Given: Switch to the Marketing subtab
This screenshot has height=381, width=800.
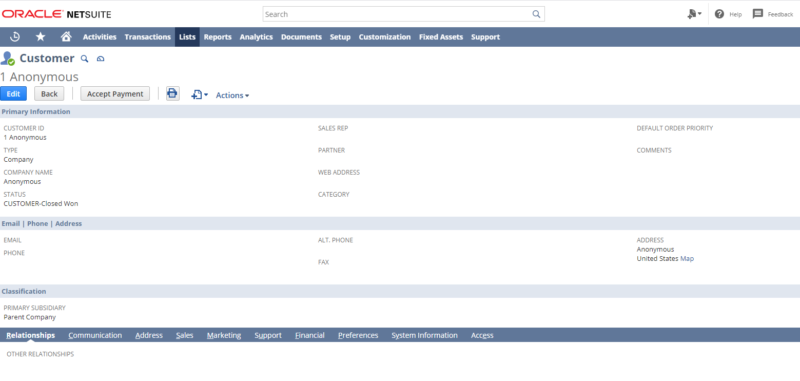Looking at the screenshot, I should tap(224, 335).
